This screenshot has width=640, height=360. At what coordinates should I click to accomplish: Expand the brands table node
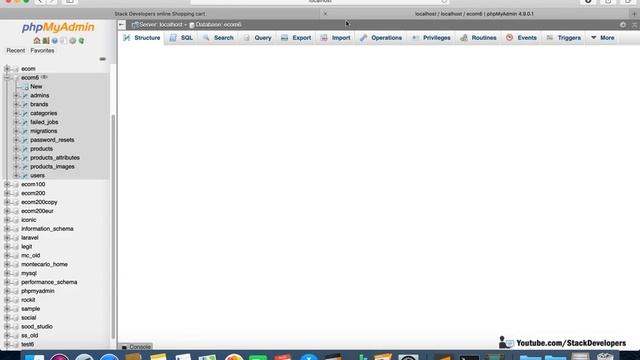(x=16, y=104)
